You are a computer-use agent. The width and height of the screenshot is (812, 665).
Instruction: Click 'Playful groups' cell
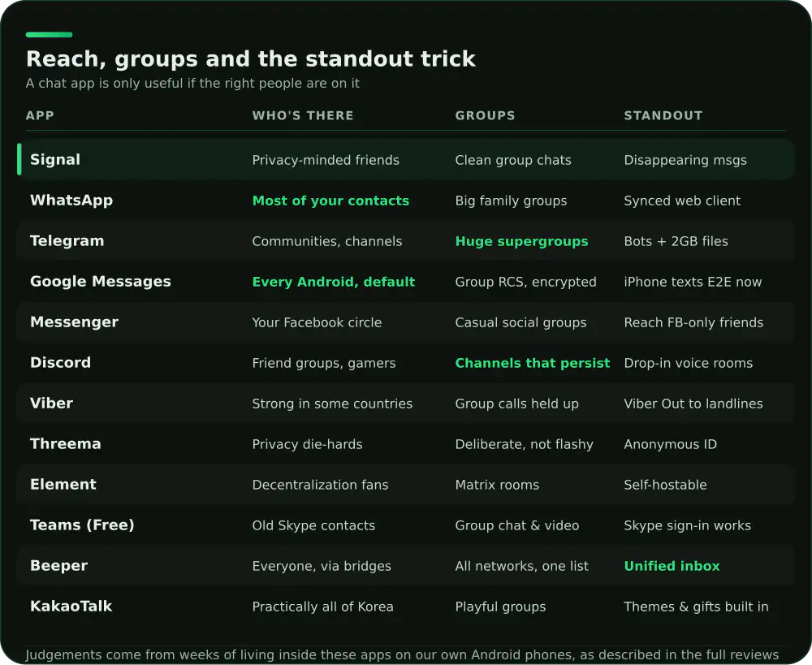point(500,607)
